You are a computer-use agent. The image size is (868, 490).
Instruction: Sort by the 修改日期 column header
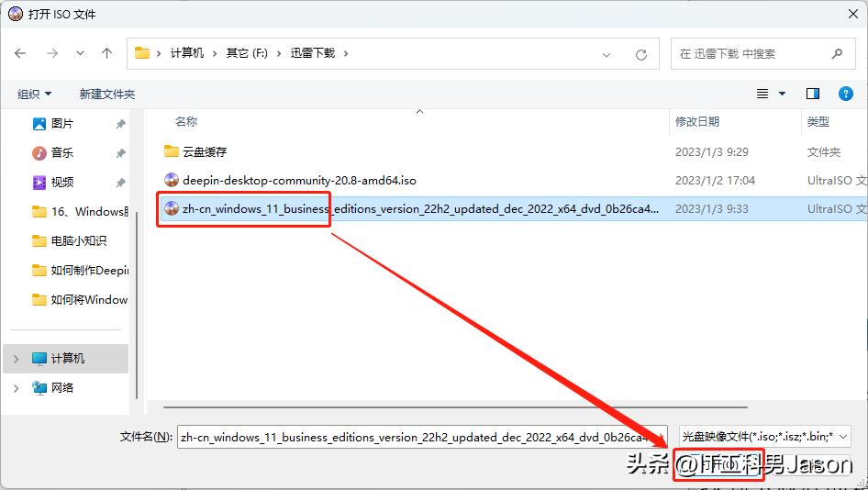[697, 121]
